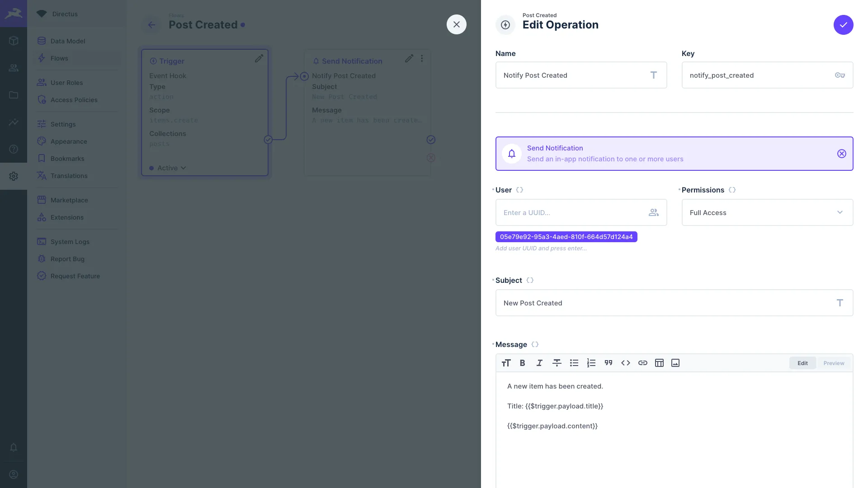Screen dimensions: 868x488
Task: Go back with the arrow beside Post Created
Action: click(152, 25)
